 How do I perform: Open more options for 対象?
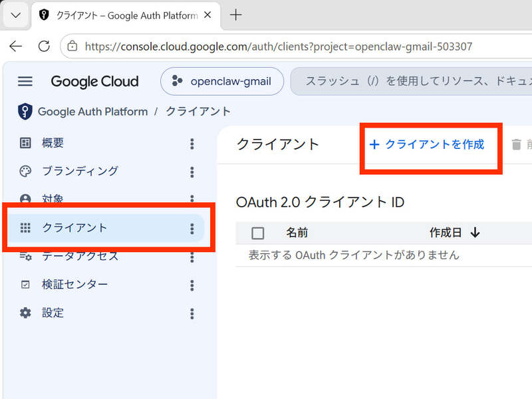point(192,198)
